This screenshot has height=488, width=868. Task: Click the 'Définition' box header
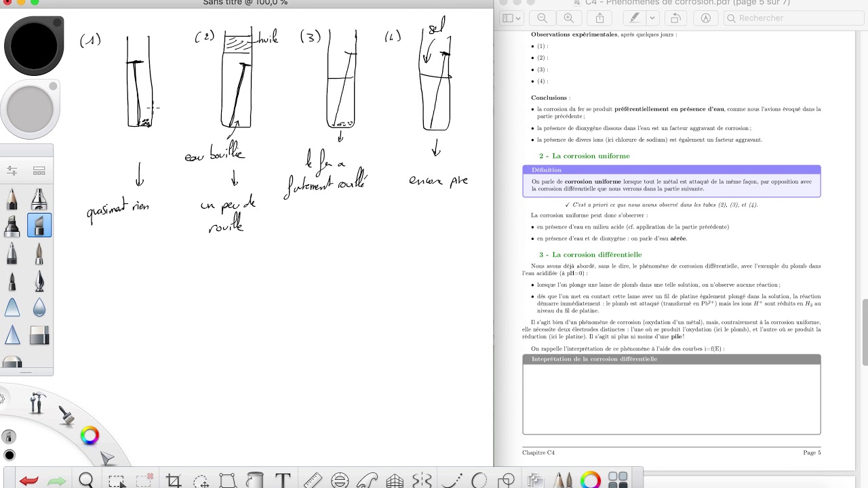tap(547, 170)
